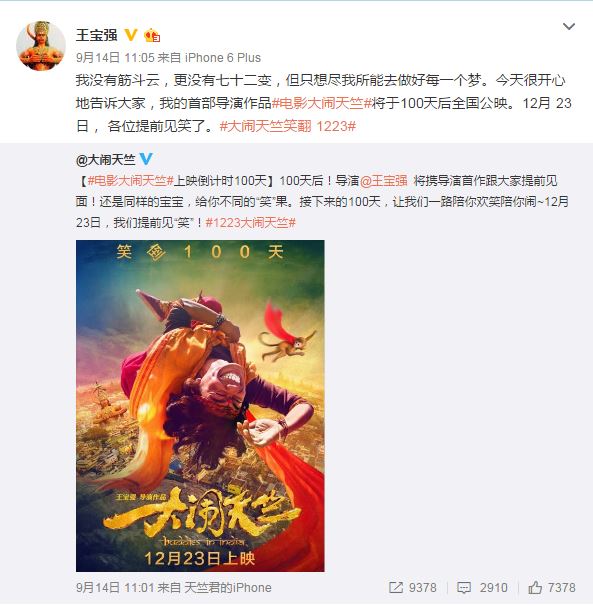Open the #大闹天竺笑翻 1223# hashtag

(x=288, y=126)
